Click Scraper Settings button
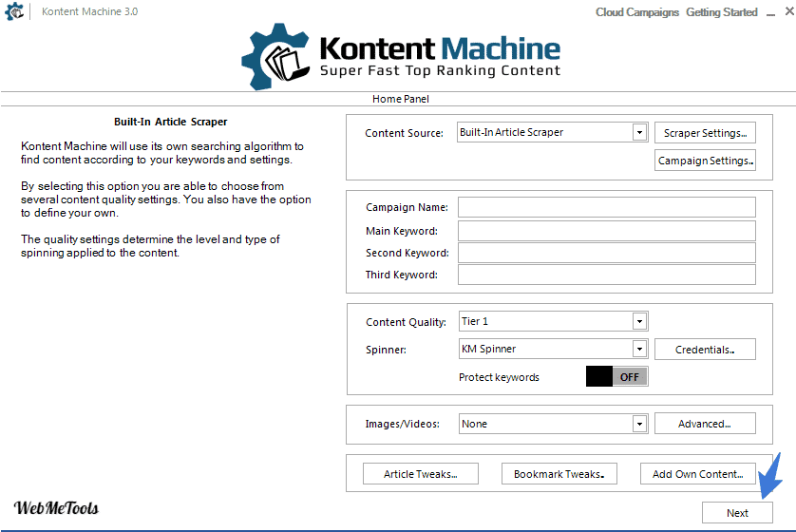The image size is (796, 532). pos(705,133)
